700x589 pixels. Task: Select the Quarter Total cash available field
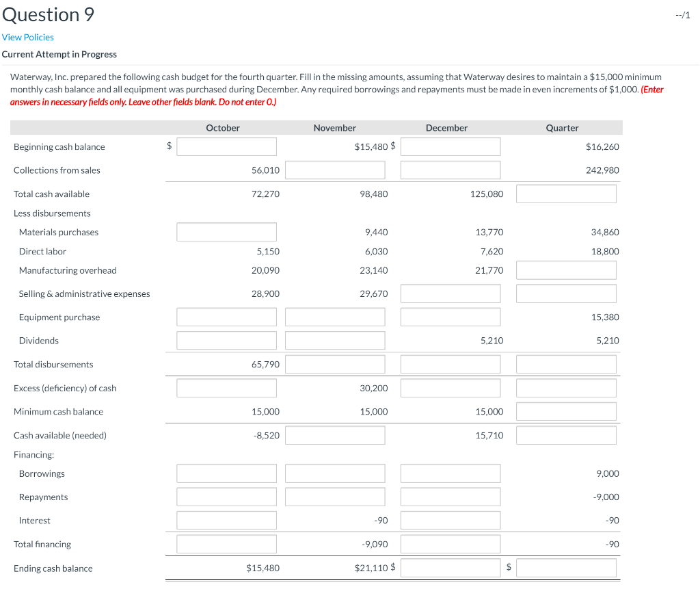(566, 194)
